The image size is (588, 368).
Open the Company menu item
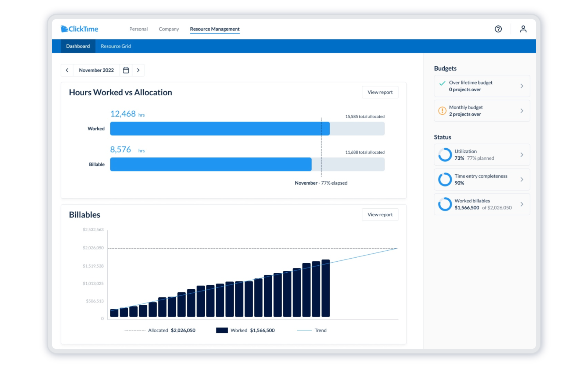[169, 29]
